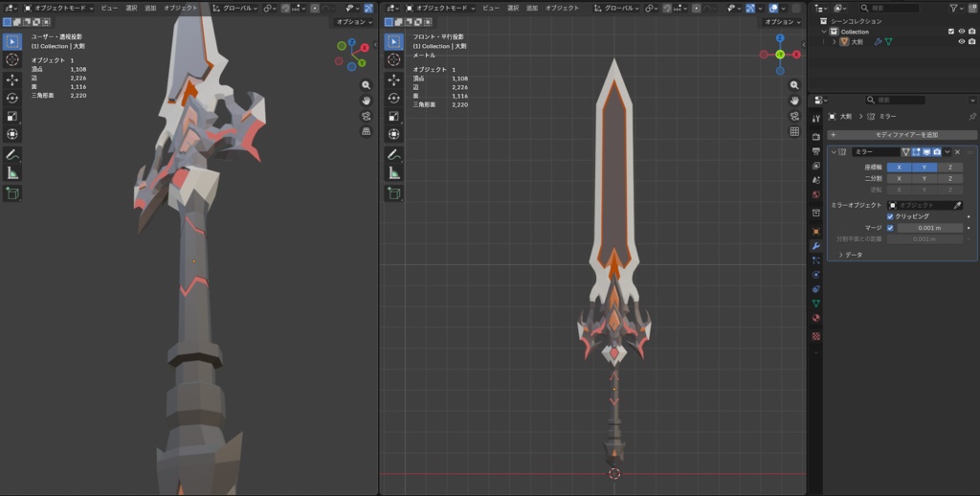The height and width of the screenshot is (496, 980).
Task: Open グローバル orientation dropdown in left viewport
Action: click(x=235, y=8)
